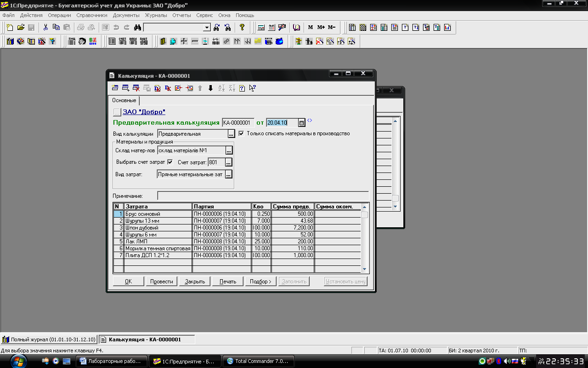The width and height of the screenshot is (588, 368).
Task: Click the face Employees directory icon
Action: coord(82,41)
